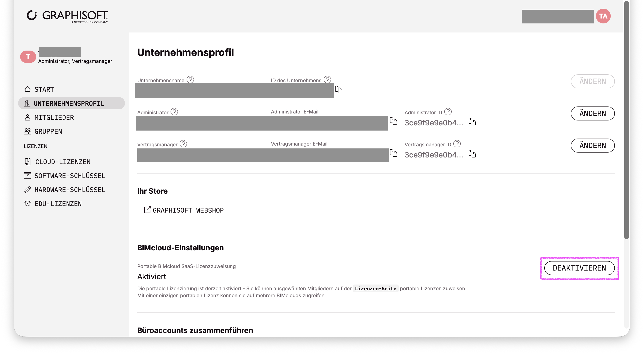The height and width of the screenshot is (354, 644).
Task: Open the GRAPHISOFT WEBSHOP link
Action: click(188, 210)
